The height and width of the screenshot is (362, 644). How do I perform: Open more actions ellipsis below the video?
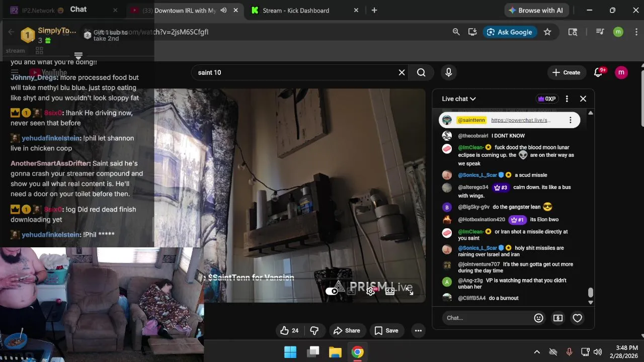(x=418, y=330)
